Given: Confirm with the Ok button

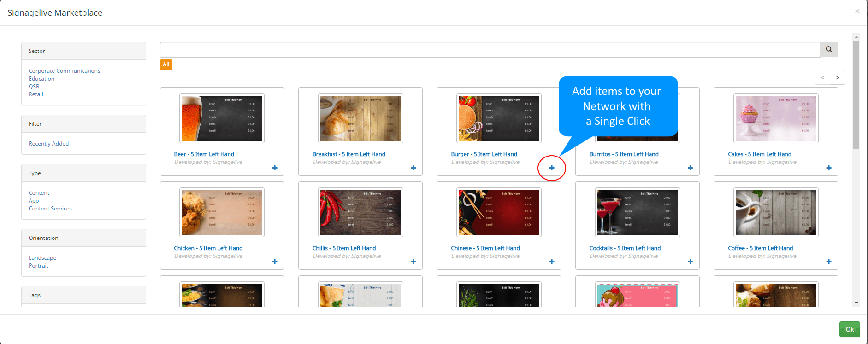Looking at the screenshot, I should (850, 329).
